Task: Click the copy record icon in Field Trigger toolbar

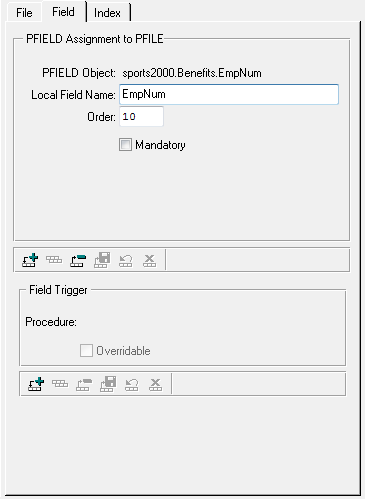Action: (60, 384)
